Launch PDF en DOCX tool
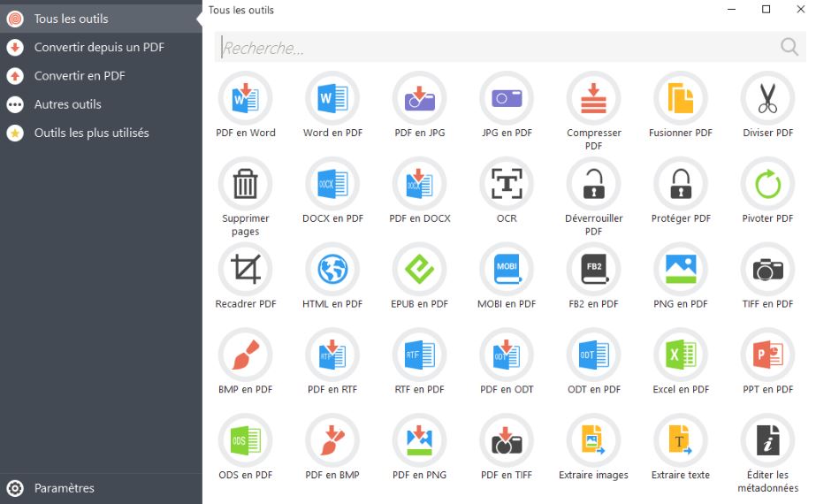The height and width of the screenshot is (504, 816). [419, 184]
